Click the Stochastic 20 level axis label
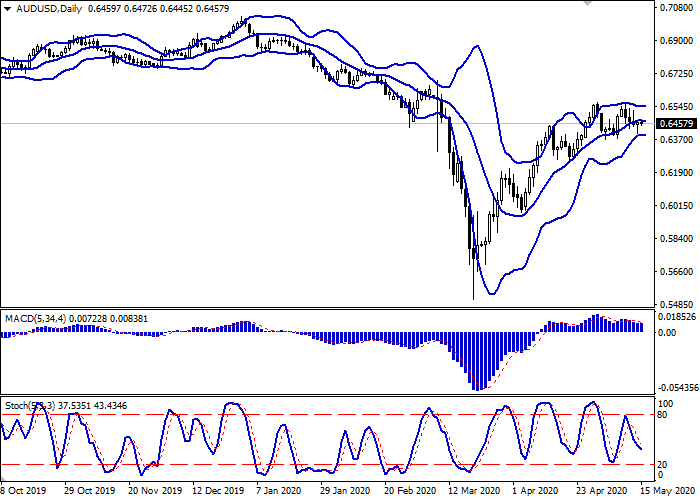The height and width of the screenshot is (500, 700). [x=662, y=464]
